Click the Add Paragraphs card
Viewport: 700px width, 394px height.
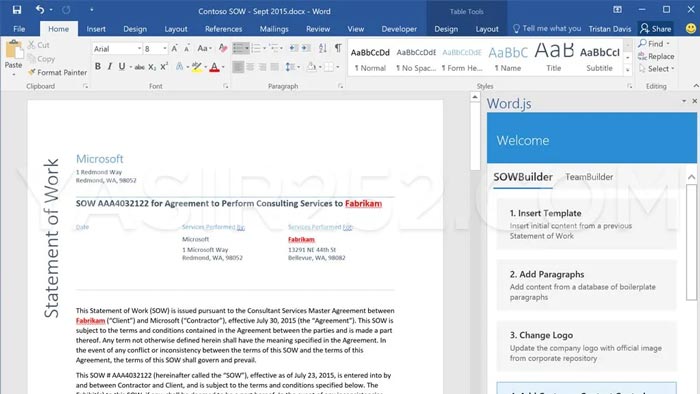[586, 285]
